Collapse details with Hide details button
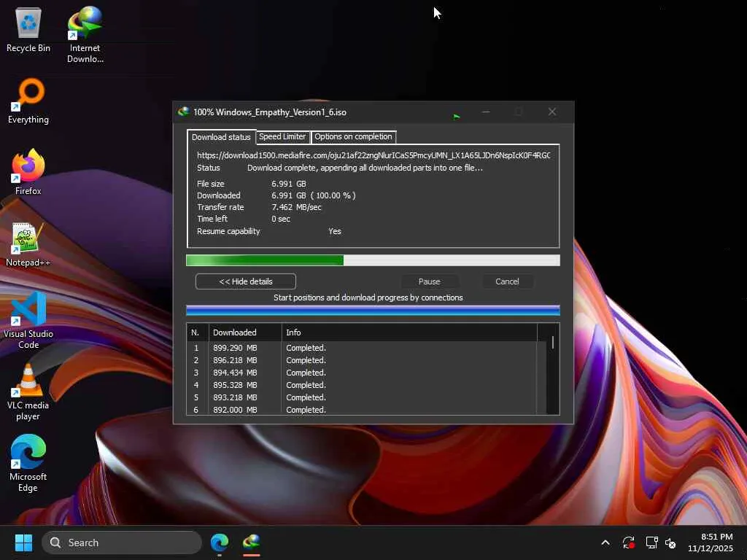 (246, 281)
